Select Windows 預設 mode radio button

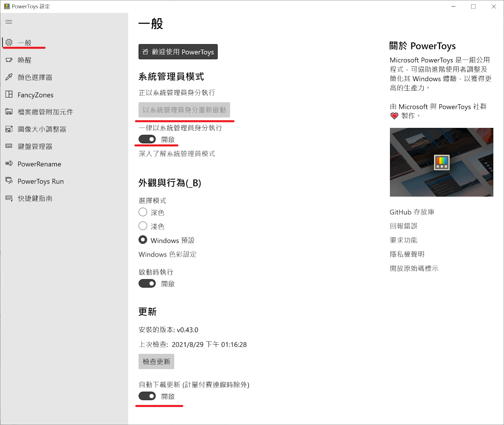[x=143, y=240]
